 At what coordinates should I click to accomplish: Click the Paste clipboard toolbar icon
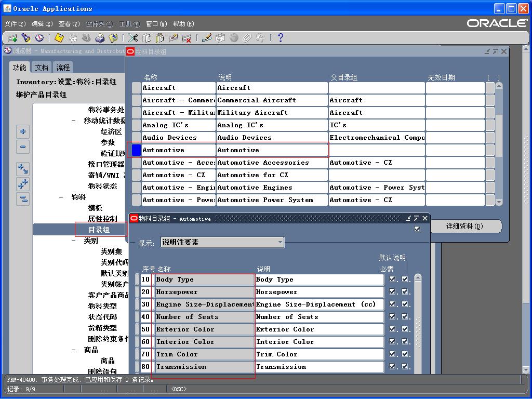tap(160, 38)
